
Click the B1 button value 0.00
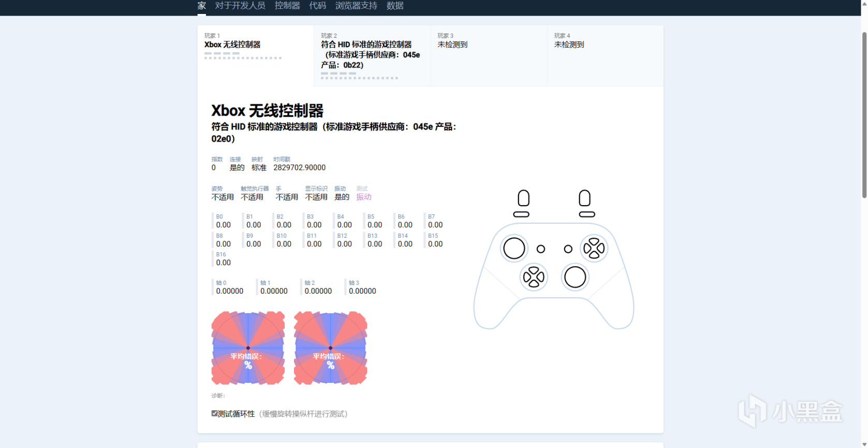pyautogui.click(x=254, y=225)
